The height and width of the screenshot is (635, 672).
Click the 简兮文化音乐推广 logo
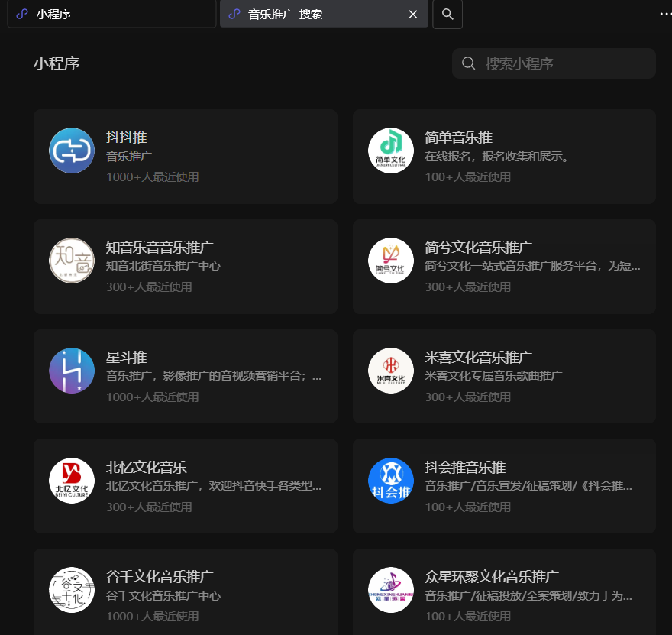tap(391, 261)
